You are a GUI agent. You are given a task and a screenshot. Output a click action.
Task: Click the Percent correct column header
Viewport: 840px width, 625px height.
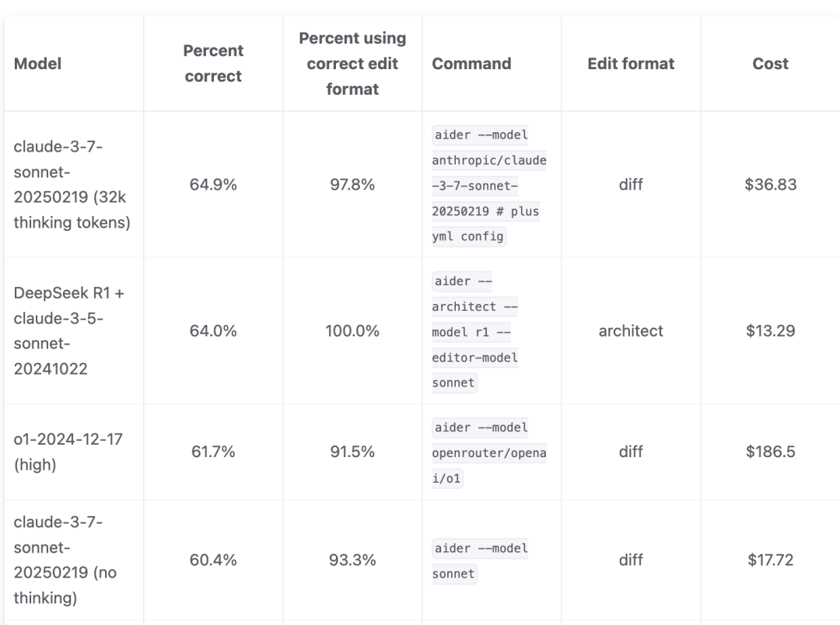coord(213,64)
